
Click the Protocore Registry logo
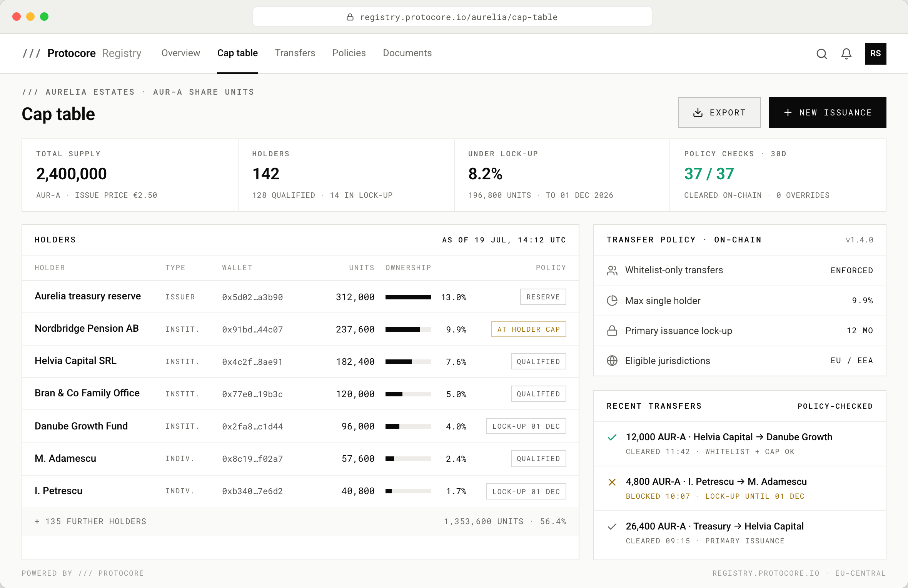point(82,53)
